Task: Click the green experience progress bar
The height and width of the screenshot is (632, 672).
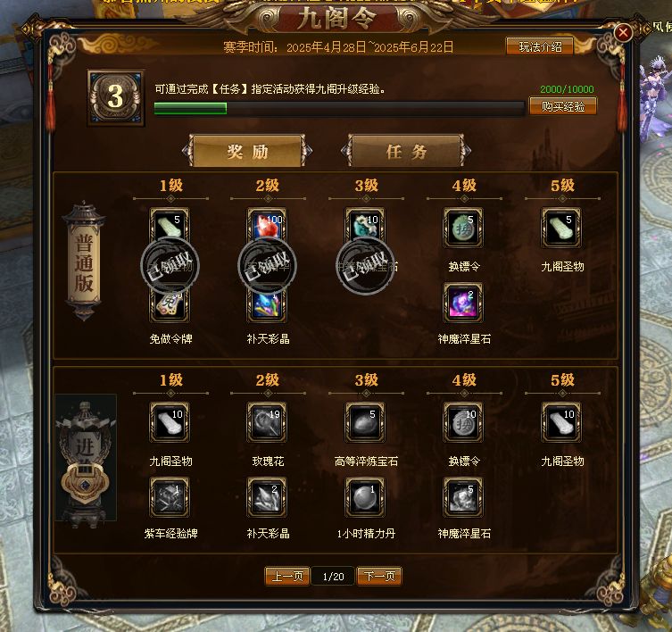Action: pyautogui.click(x=339, y=108)
